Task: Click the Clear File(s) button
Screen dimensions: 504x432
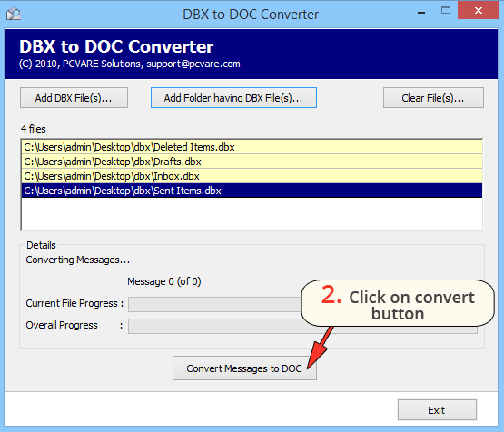Action: [433, 98]
